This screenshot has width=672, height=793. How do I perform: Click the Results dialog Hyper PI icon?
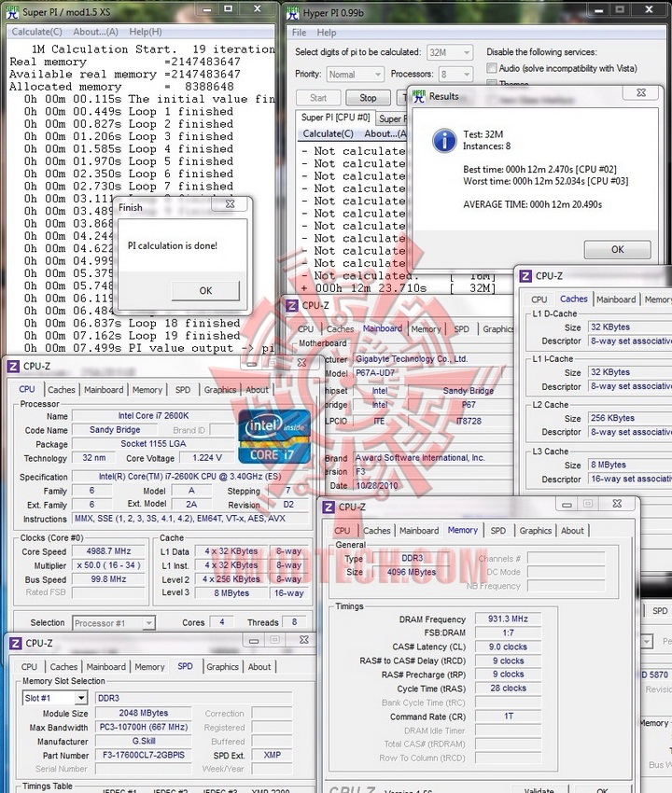point(419,96)
